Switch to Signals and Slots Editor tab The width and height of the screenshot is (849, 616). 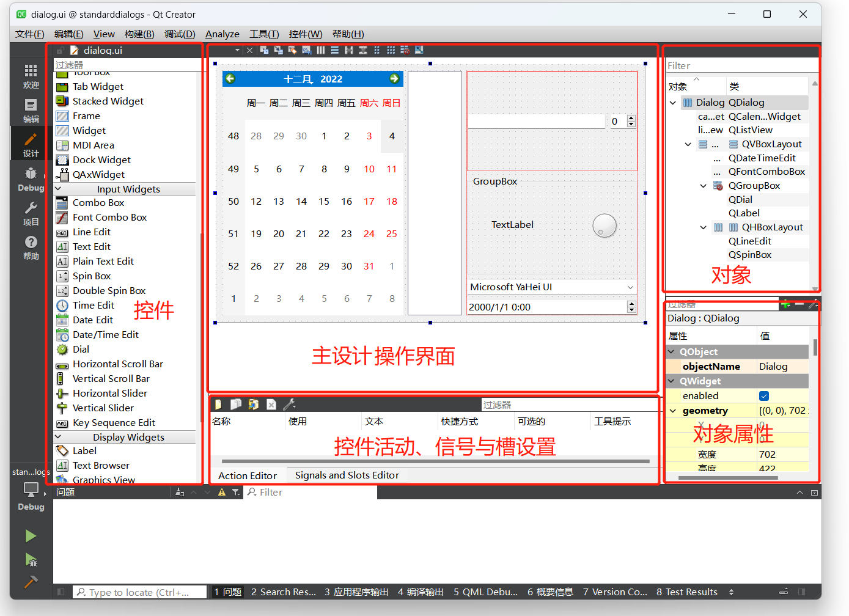(x=347, y=475)
